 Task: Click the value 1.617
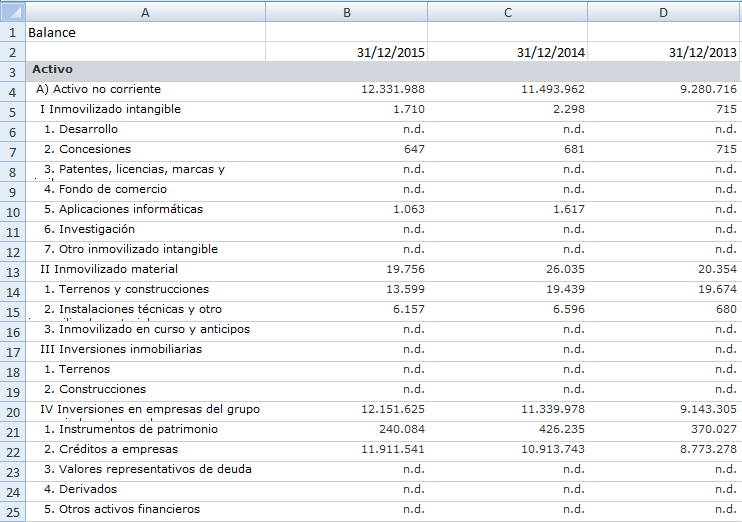point(569,209)
